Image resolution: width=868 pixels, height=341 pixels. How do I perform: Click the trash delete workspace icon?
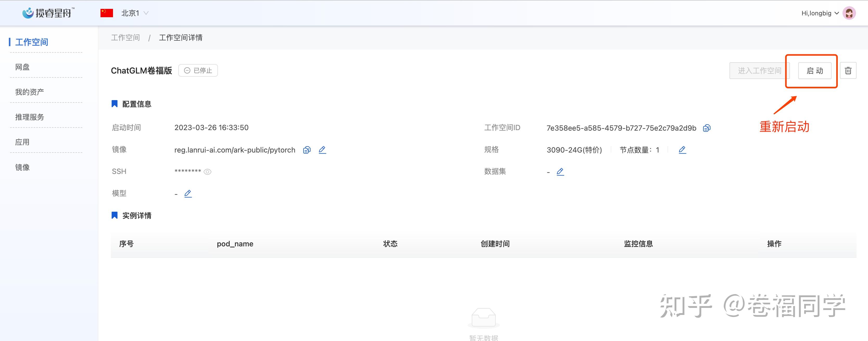848,70
